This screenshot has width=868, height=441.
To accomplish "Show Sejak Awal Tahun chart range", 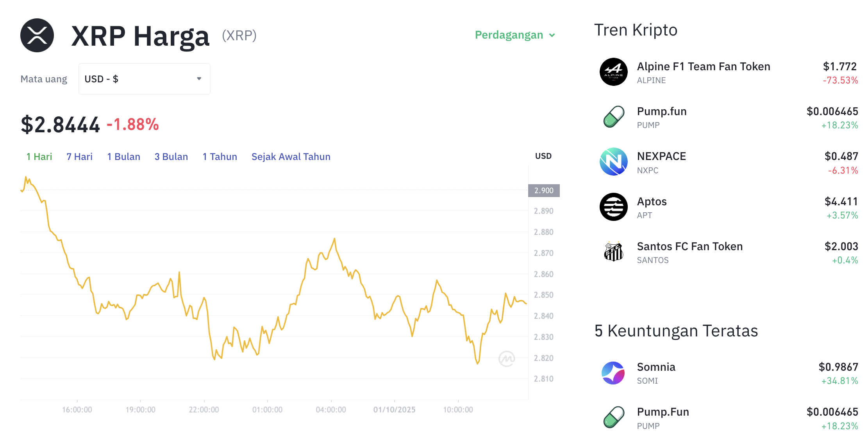I will [x=291, y=157].
